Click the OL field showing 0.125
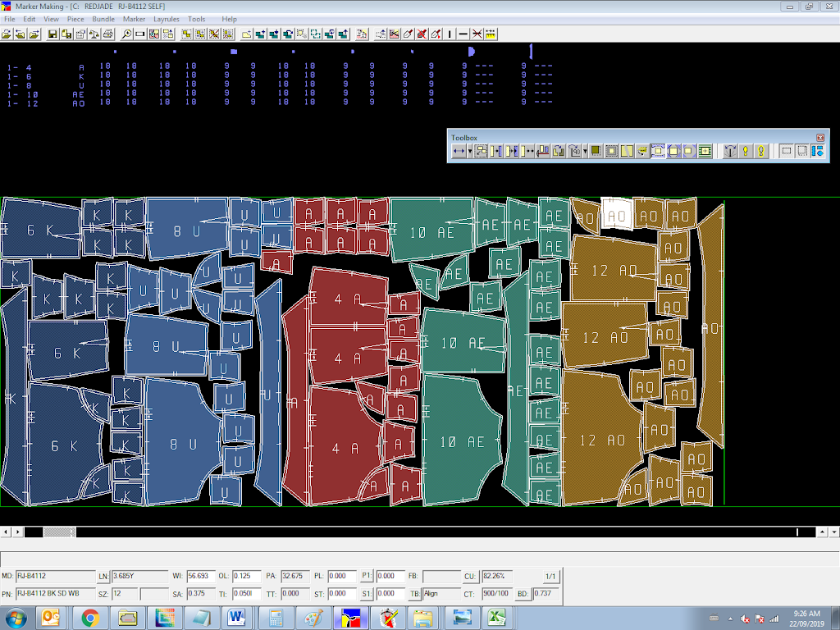This screenshot has width=840, height=630. (x=246, y=577)
